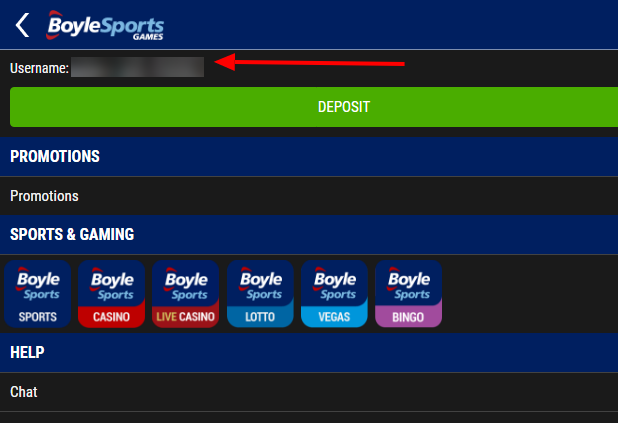This screenshot has height=423, width=618.
Task: Click the blurred username value
Action: (137, 67)
